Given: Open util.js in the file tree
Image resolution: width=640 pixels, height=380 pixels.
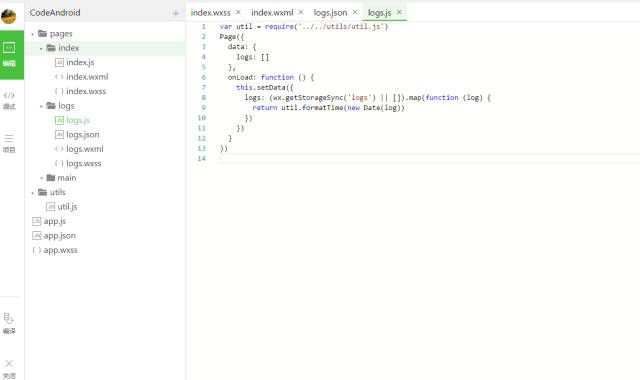Looking at the screenshot, I should point(67,207).
